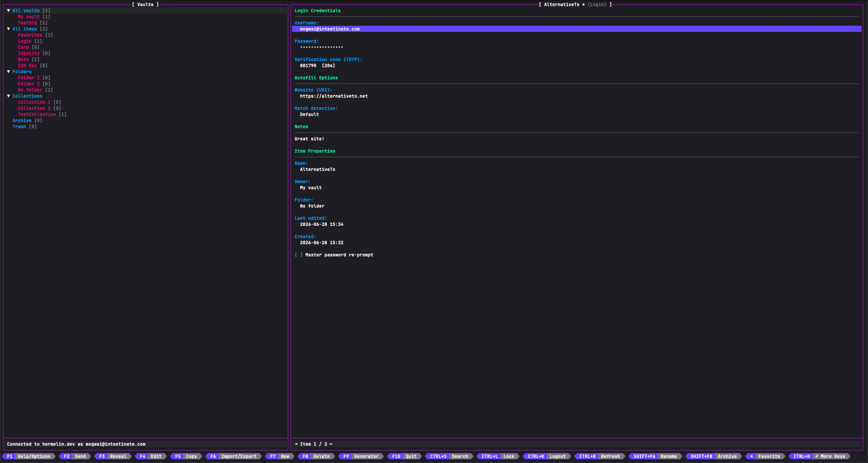Click the star Favorite key
This screenshot has width=868, height=463.
point(765,456)
